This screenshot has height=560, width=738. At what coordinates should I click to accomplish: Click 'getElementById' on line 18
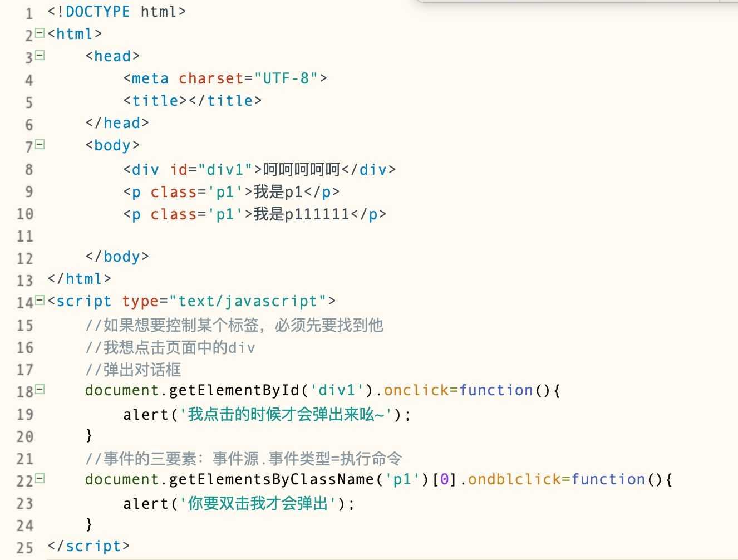coord(234,390)
